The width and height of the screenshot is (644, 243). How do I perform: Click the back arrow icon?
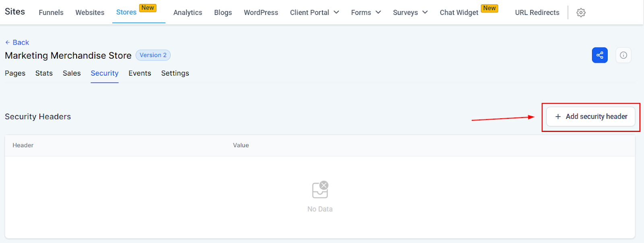(8, 42)
